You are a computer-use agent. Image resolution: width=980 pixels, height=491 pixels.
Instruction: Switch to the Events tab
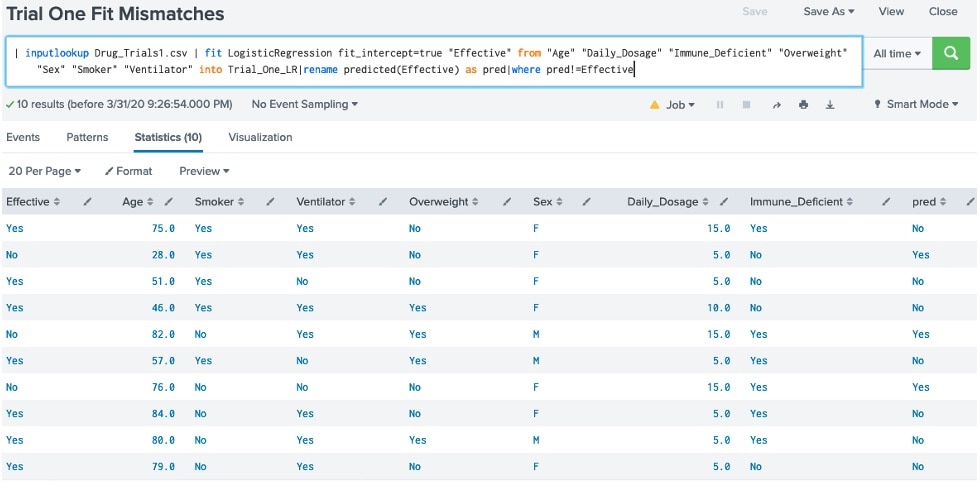click(x=23, y=137)
